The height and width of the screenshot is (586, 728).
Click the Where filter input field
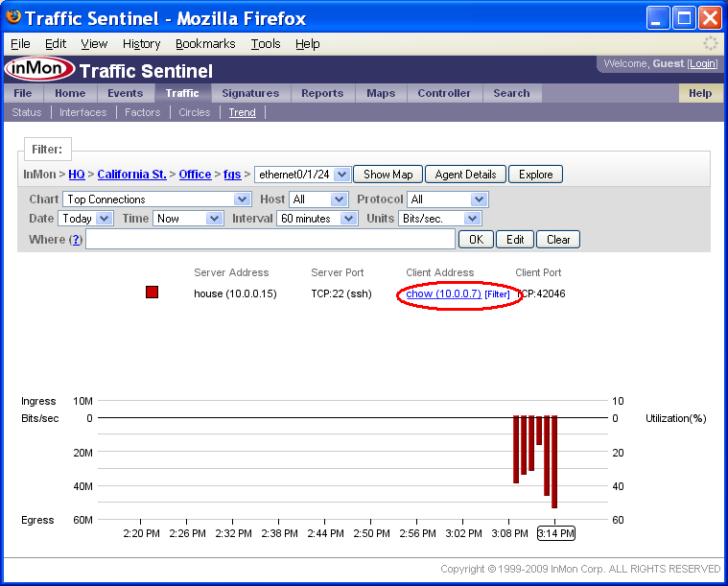pyautogui.click(x=270, y=240)
